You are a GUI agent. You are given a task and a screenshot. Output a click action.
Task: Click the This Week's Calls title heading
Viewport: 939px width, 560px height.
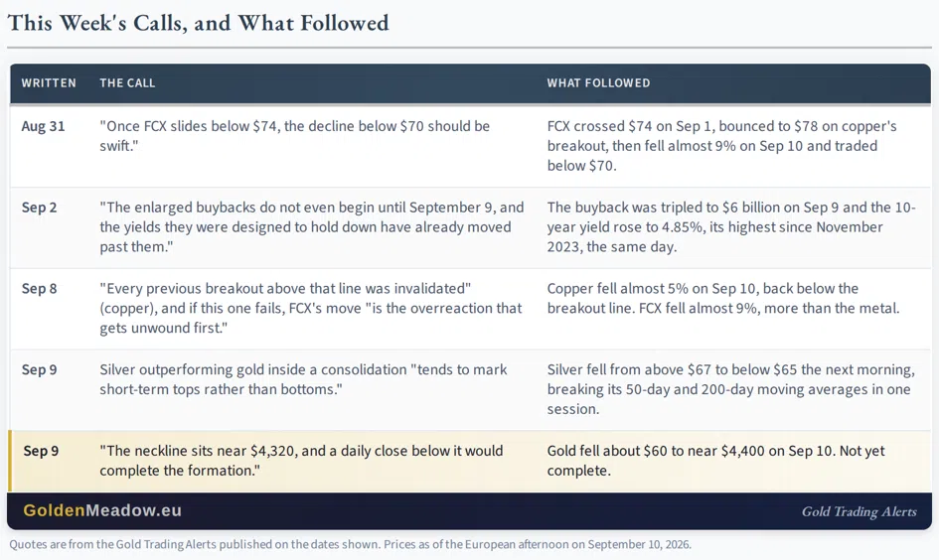click(x=198, y=23)
